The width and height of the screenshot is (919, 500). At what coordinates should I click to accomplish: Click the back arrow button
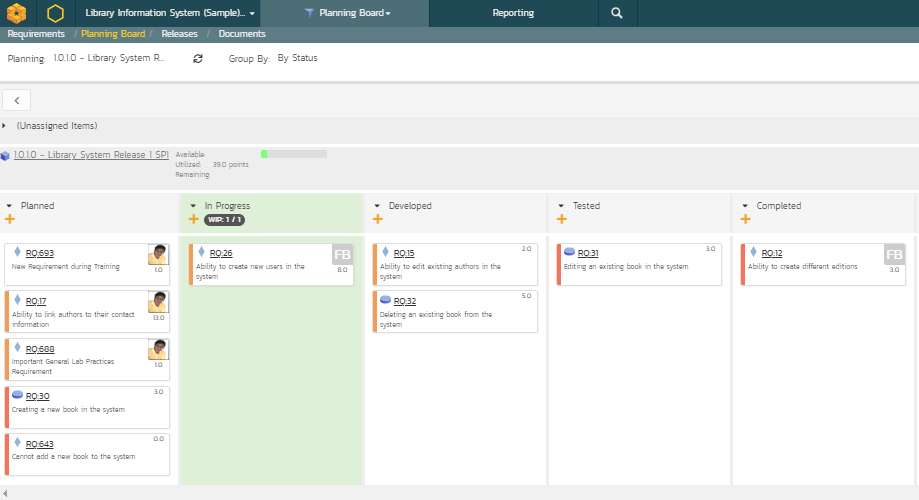click(17, 100)
